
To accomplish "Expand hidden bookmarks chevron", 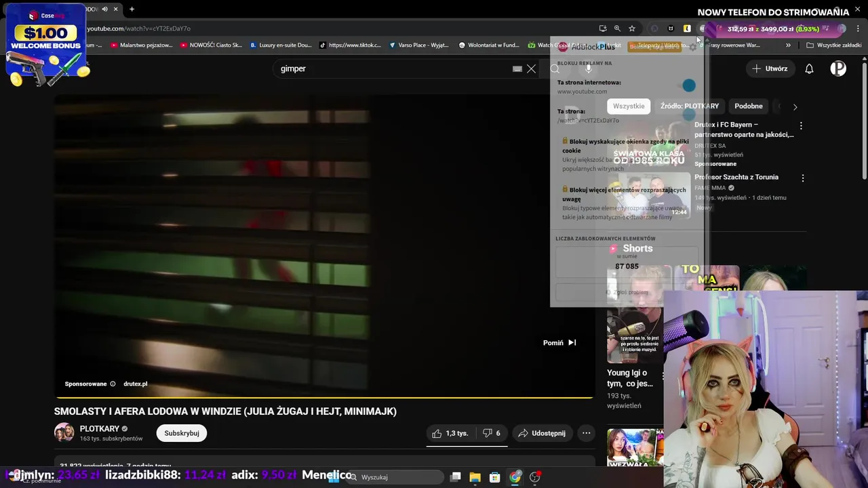I will click(788, 45).
